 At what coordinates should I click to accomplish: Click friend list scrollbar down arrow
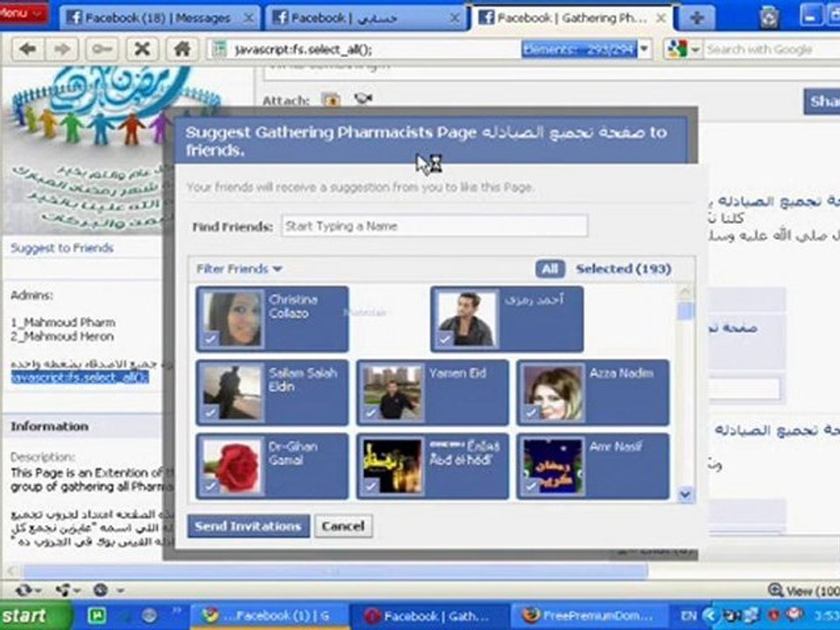coord(686,493)
